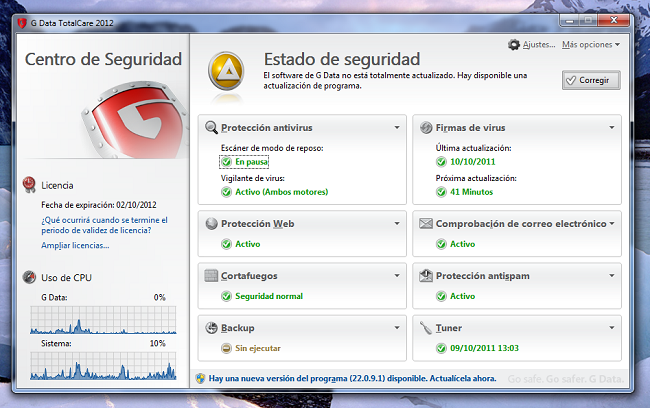This screenshot has width=650, height=408.
Task: Click the Protección antivirus heading
Action: (x=267, y=128)
